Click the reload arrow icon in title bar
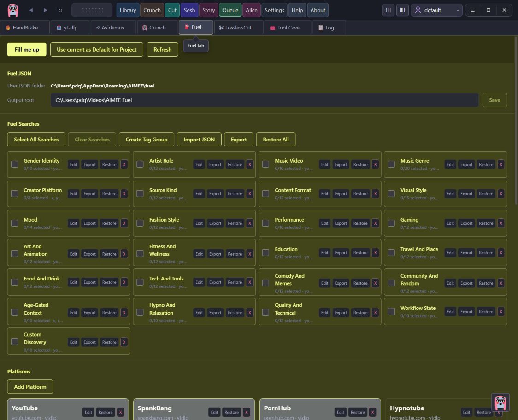Screen dimensions: 518x420 click(x=60, y=10)
